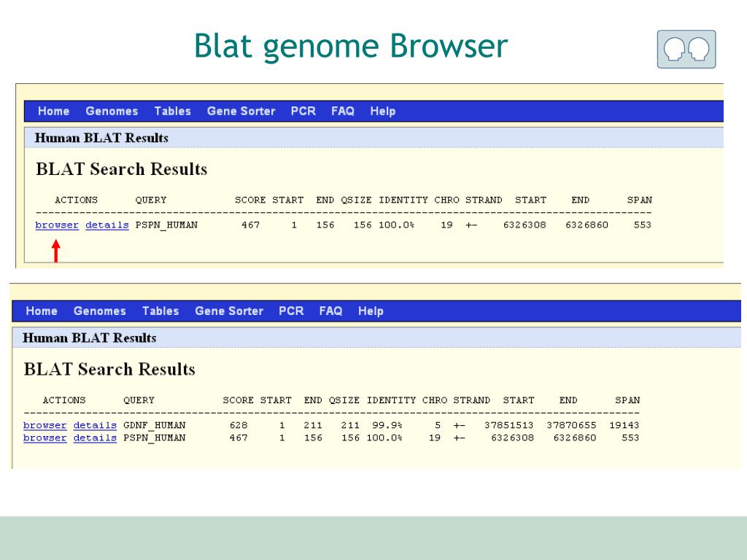Viewport: 747px width, 560px height.
Task: Select the GDNF_HUMAN query name
Action: (155, 425)
